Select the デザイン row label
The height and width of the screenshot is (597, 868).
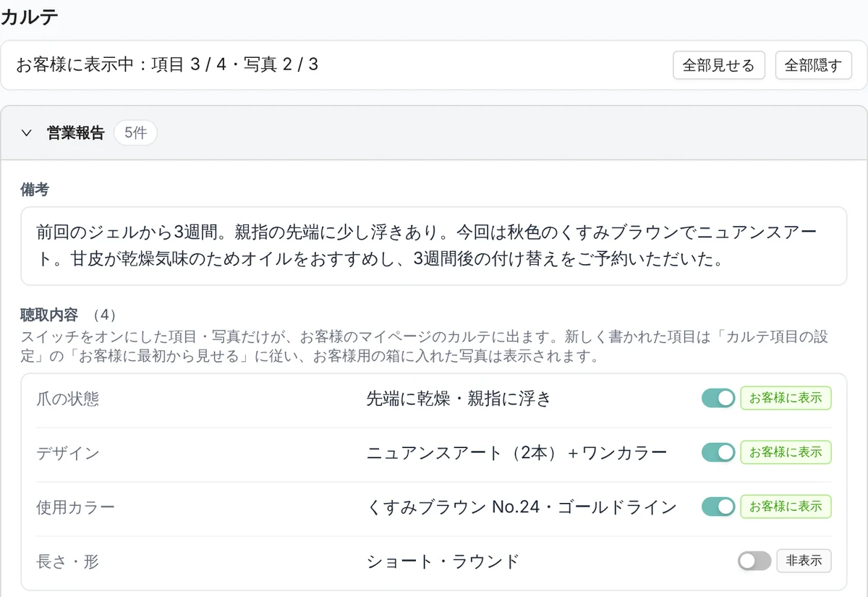67,453
